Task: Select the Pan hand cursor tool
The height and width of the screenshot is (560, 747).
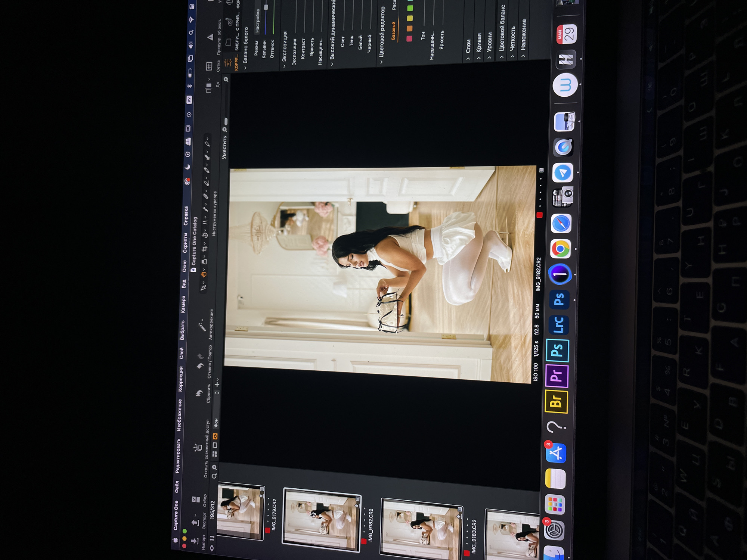Action: point(204,275)
